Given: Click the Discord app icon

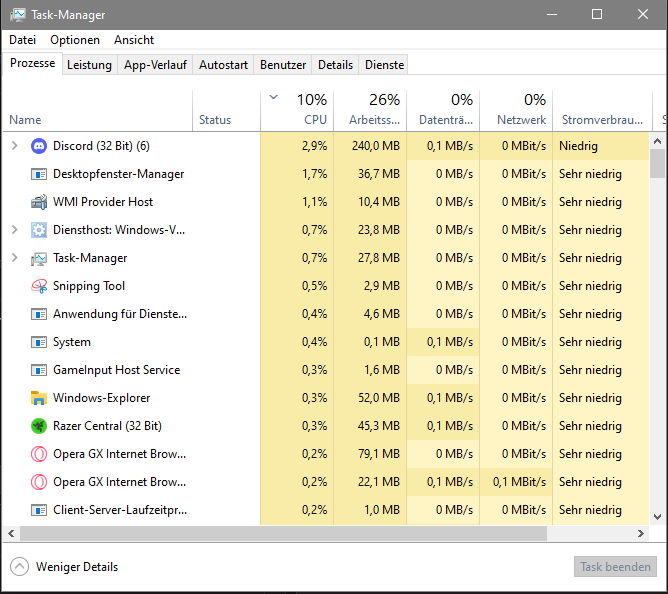Looking at the screenshot, I should click(39, 146).
